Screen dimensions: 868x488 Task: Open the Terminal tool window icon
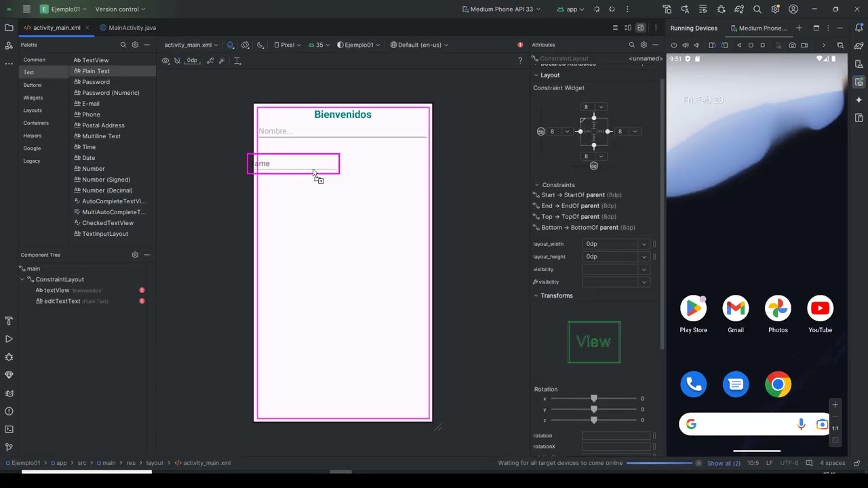(x=9, y=429)
